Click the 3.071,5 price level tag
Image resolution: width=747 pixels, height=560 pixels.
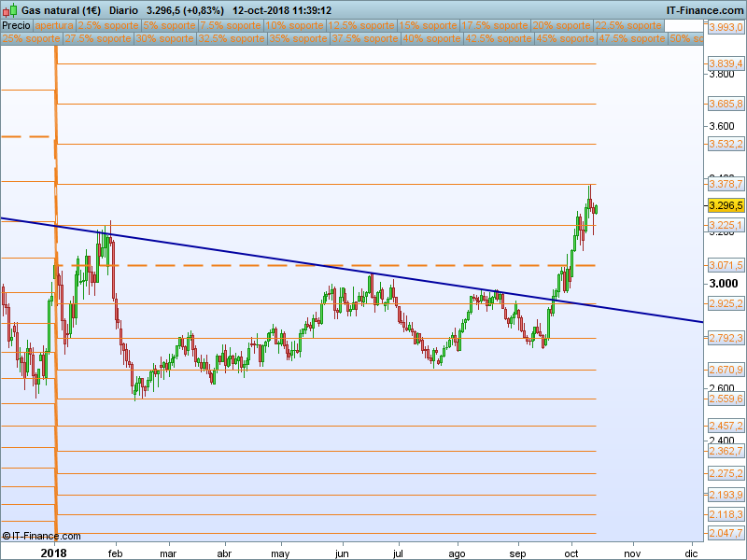coord(726,265)
